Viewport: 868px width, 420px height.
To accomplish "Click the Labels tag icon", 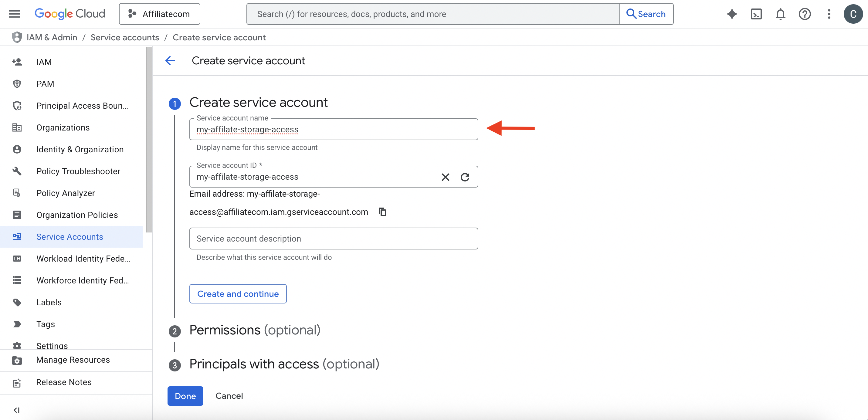I will pyautogui.click(x=17, y=303).
